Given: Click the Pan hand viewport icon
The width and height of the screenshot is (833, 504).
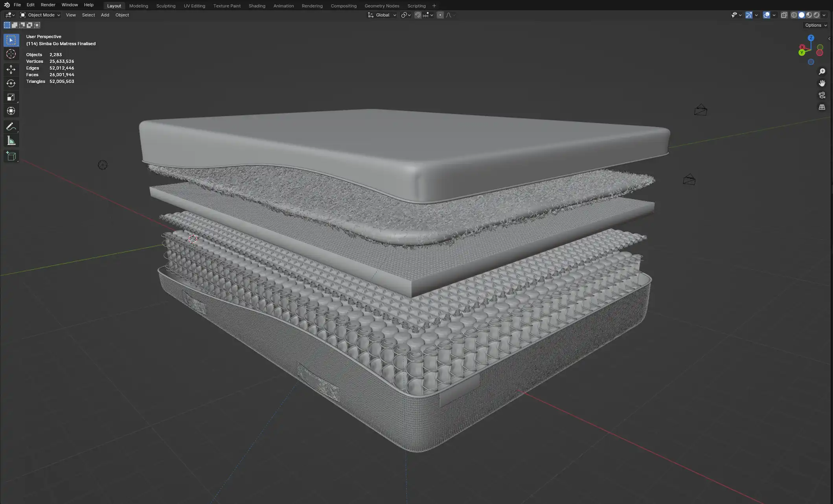Looking at the screenshot, I should pos(822,83).
